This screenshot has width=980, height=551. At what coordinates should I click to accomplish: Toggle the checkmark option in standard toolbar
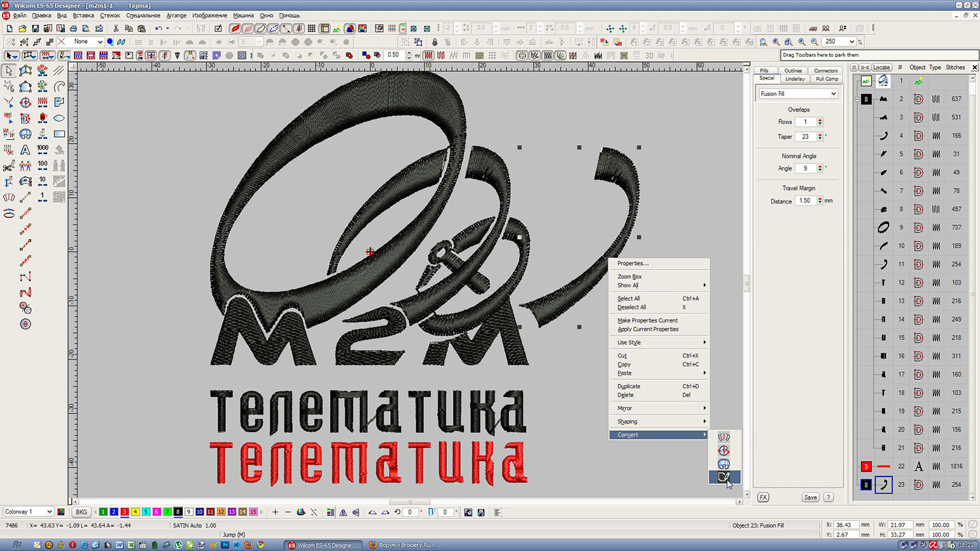point(218,29)
